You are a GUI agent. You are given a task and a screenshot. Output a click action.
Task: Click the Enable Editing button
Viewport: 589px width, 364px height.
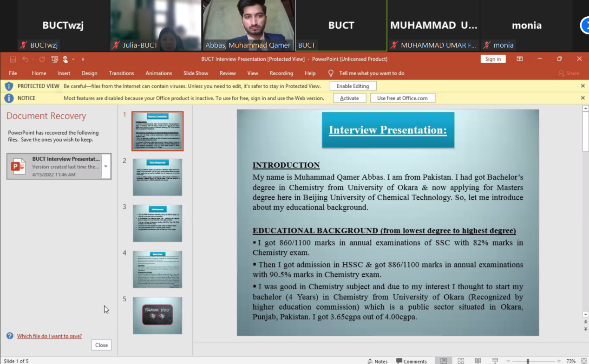(353, 86)
